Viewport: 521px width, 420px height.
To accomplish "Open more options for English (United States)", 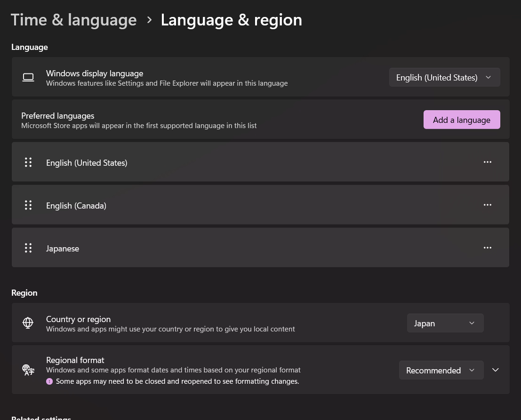I will click(487, 162).
